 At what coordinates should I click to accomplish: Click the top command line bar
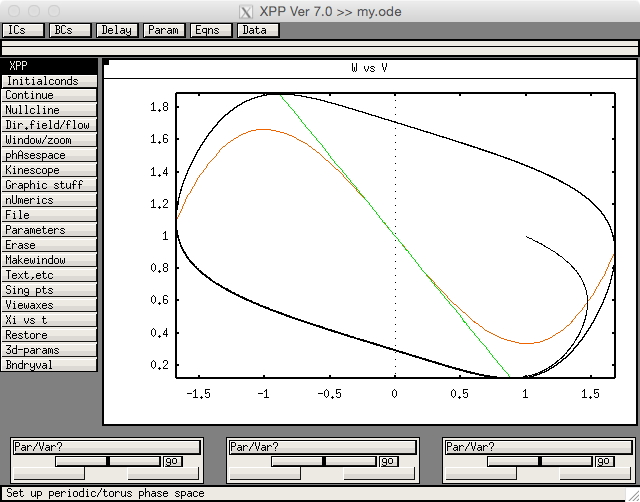(320, 43)
